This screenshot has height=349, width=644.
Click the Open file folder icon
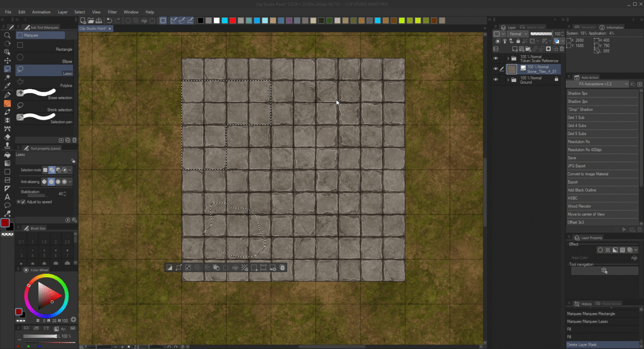(91, 20)
